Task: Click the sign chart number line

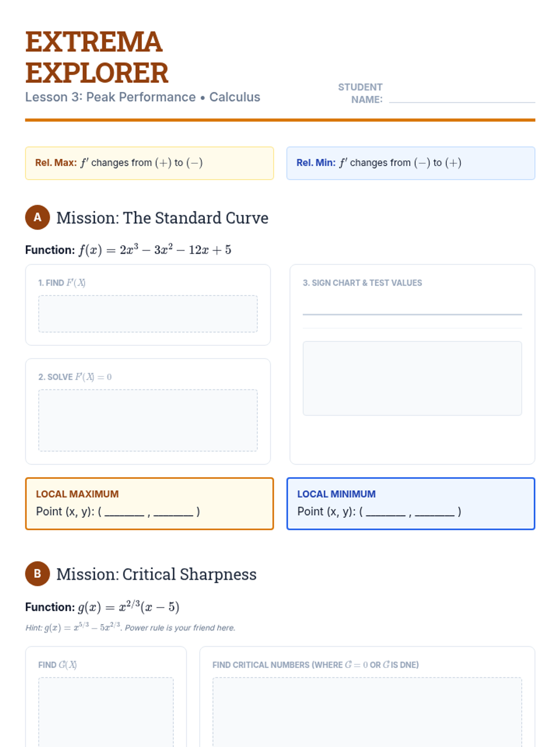Action: pos(412,314)
